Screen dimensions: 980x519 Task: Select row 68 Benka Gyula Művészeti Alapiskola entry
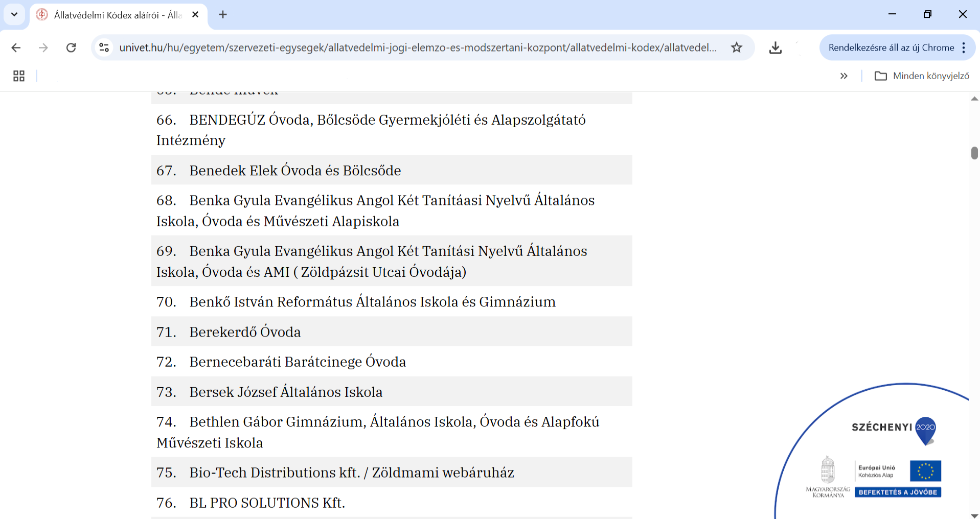(392, 210)
